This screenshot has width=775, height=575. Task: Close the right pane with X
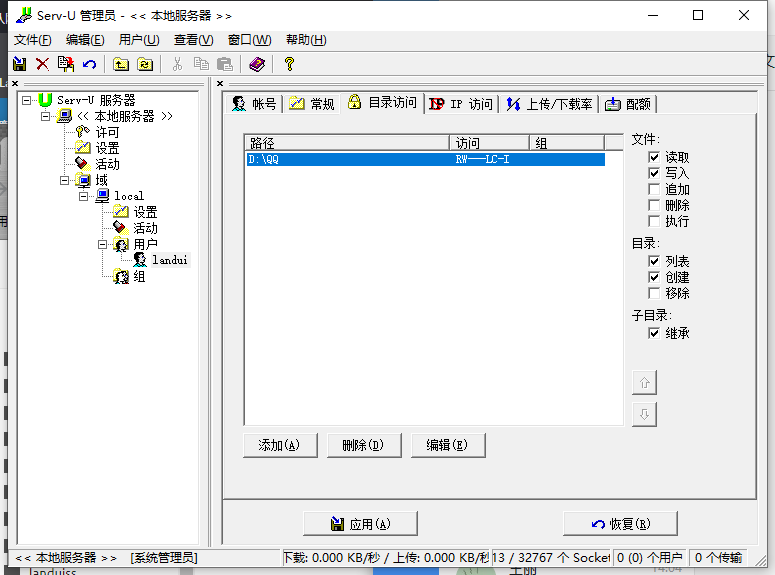click(220, 84)
